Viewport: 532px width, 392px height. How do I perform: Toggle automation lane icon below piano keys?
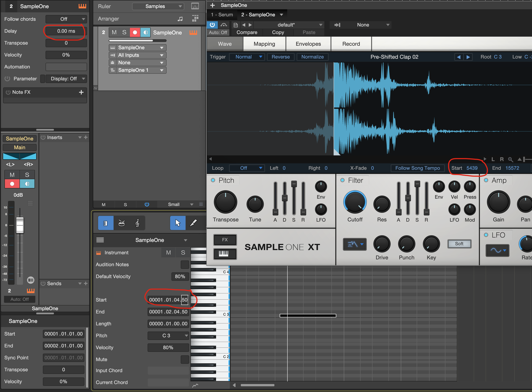tap(195, 385)
